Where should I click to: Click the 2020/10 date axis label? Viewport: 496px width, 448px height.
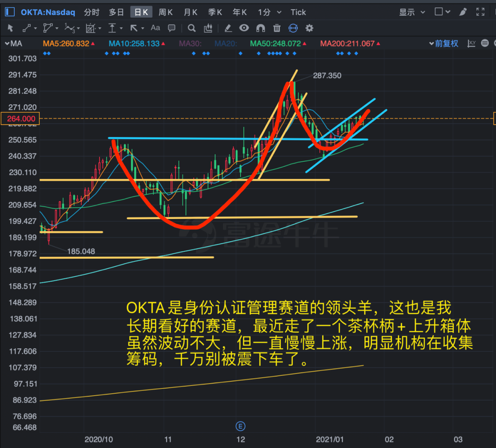(99, 439)
